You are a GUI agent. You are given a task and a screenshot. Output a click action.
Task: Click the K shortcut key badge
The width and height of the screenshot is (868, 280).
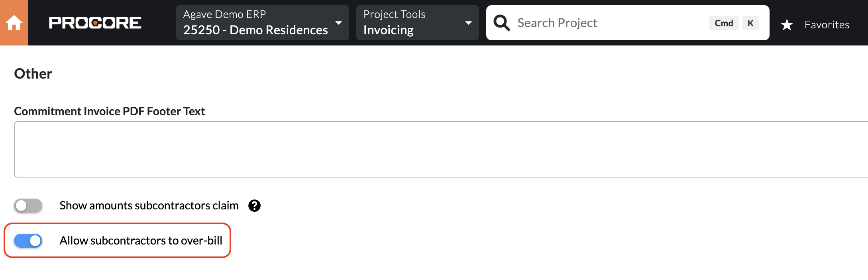pyautogui.click(x=750, y=23)
